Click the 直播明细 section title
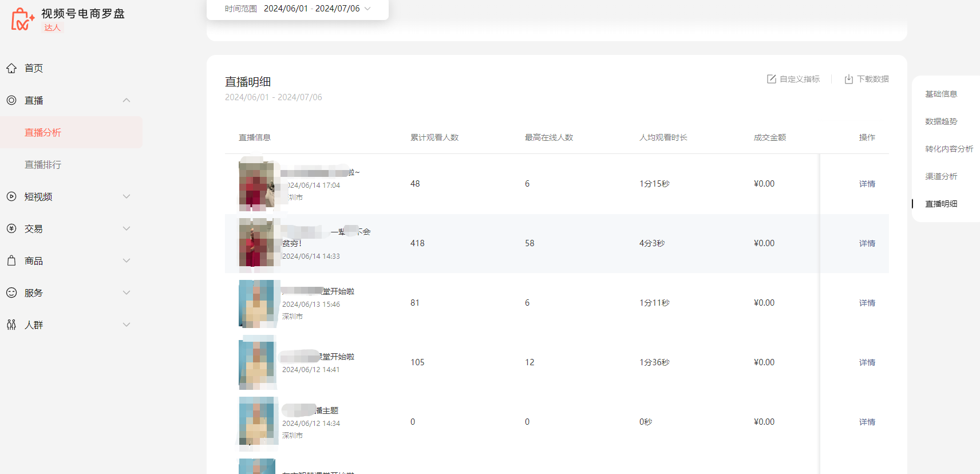Image resolution: width=980 pixels, height=474 pixels. 248,82
